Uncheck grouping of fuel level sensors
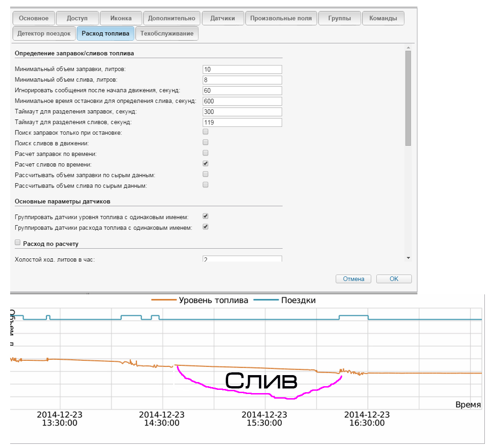 pos(205,216)
